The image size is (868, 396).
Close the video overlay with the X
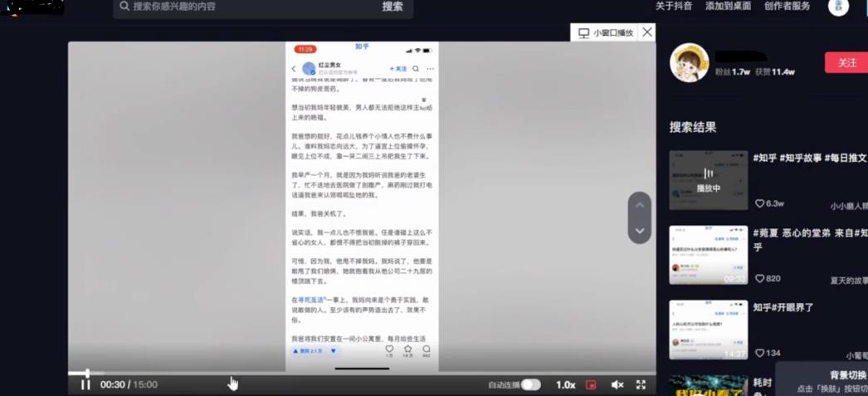pyautogui.click(x=647, y=32)
